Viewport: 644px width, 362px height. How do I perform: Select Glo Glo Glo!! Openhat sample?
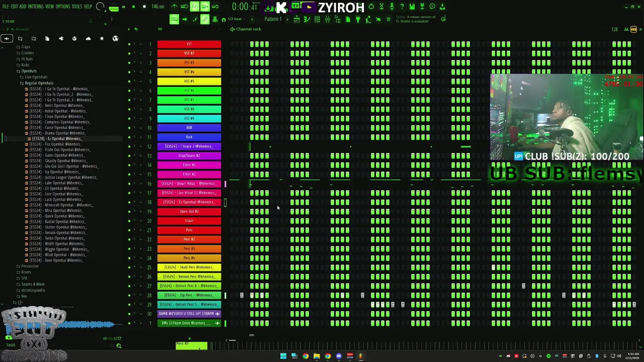[63, 166]
